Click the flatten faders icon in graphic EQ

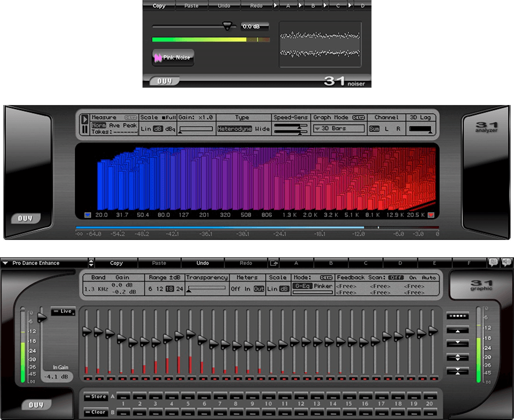click(x=458, y=316)
